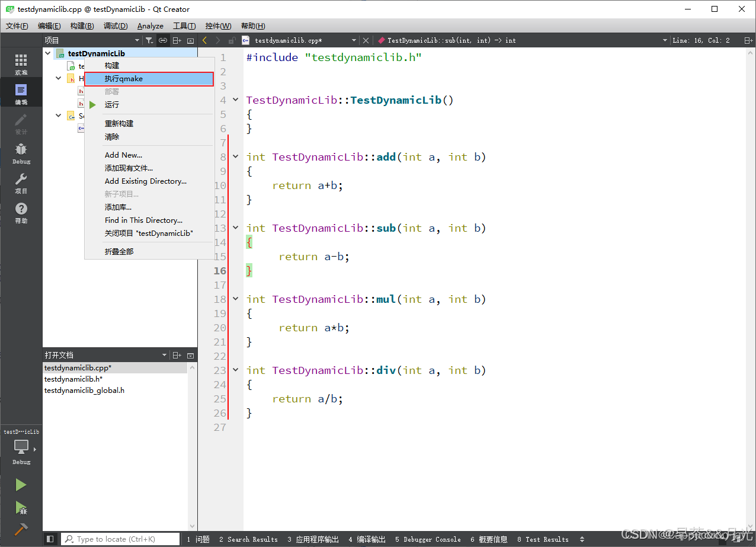Viewport: 756px width, 547px height.
Task: Click the Type to locate field
Action: tap(120, 539)
